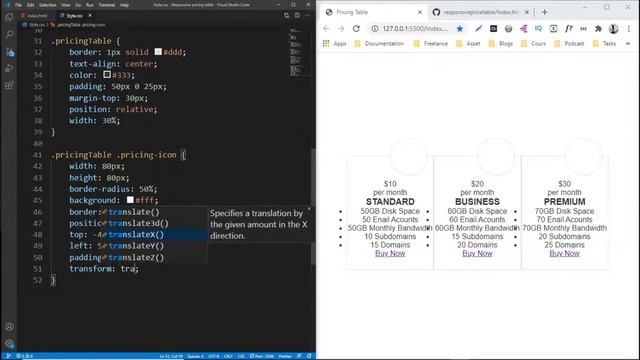Open notifications bell in VS Code status bar
Viewport: 640px width, 360px height.
[309, 356]
